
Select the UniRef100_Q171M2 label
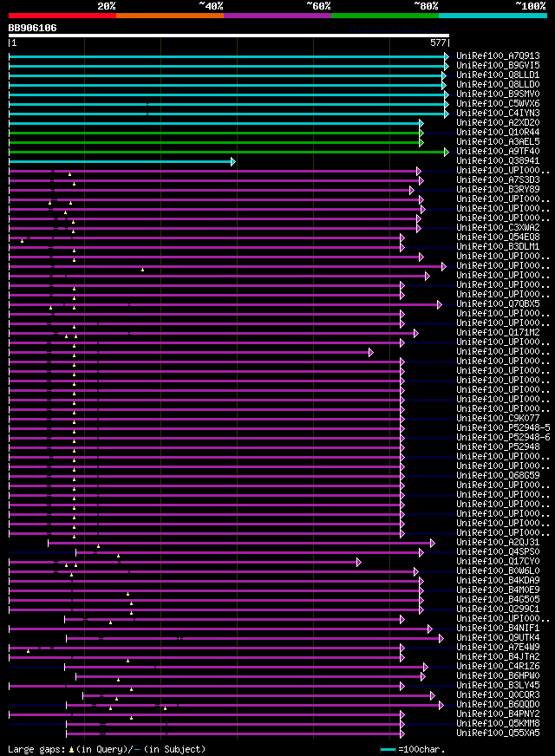[x=498, y=333]
